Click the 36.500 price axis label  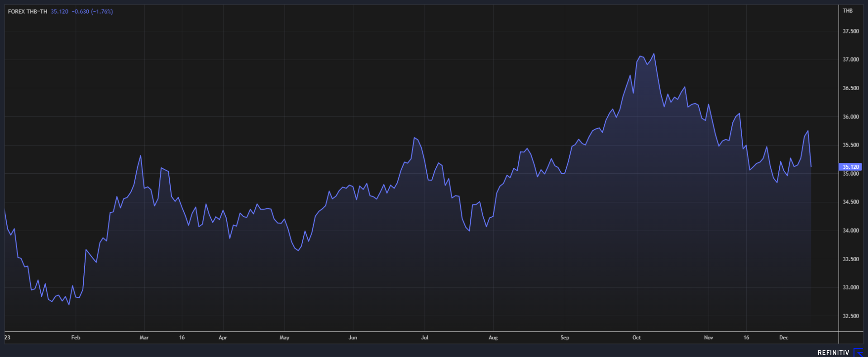click(x=851, y=88)
